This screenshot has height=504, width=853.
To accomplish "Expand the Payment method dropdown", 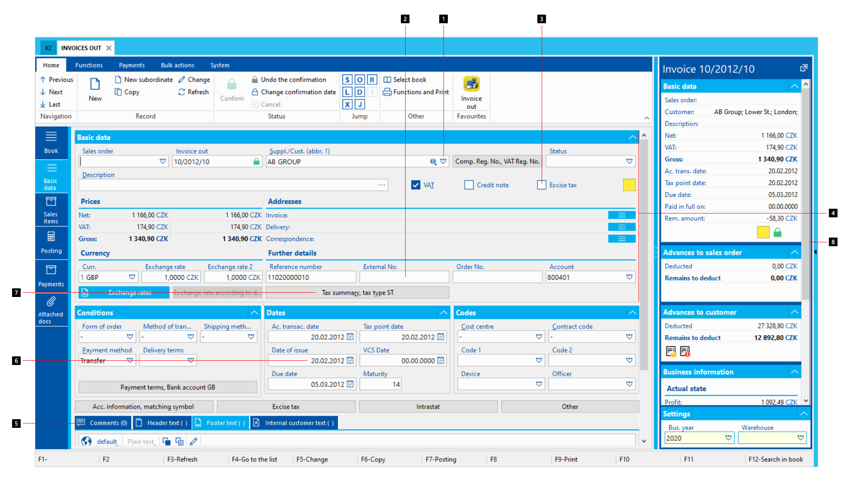I will click(x=130, y=361).
